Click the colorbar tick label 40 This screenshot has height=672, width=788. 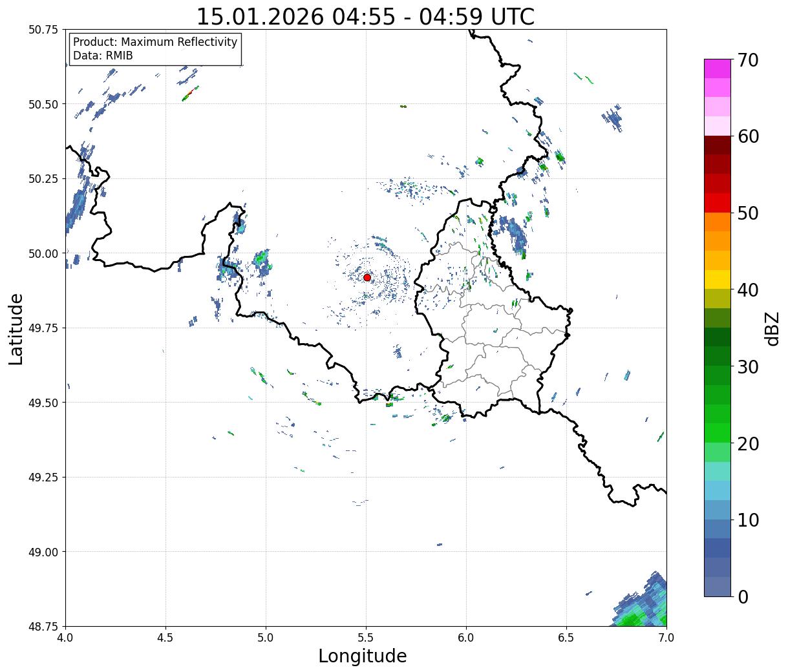(x=748, y=289)
